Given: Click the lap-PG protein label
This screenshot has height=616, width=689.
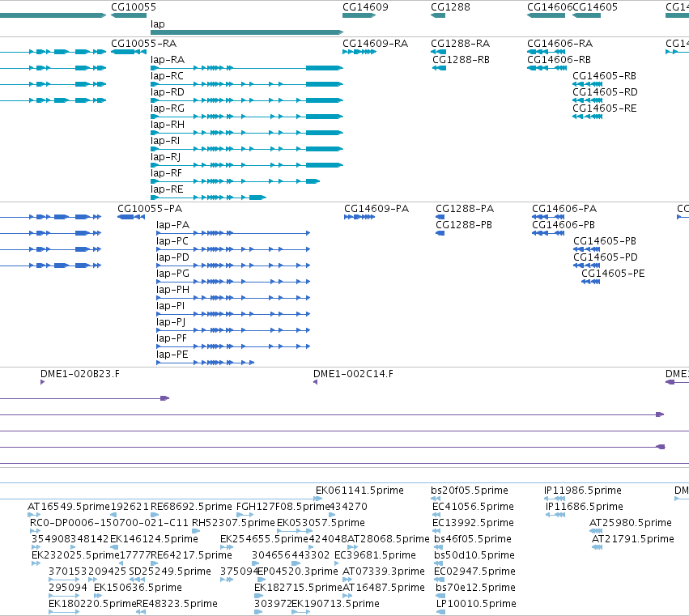Looking at the screenshot, I should [x=172, y=274].
